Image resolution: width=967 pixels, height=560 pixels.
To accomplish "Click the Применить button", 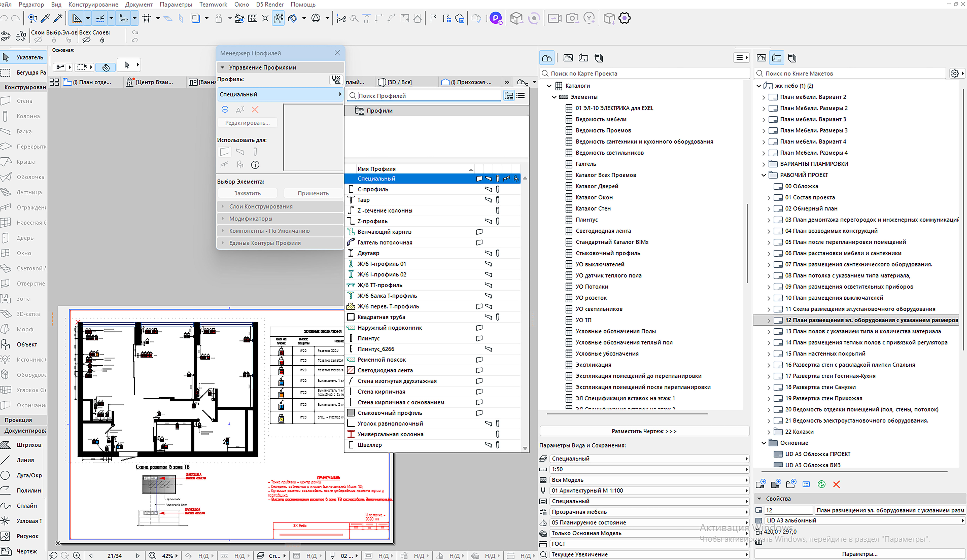I will pos(313,193).
